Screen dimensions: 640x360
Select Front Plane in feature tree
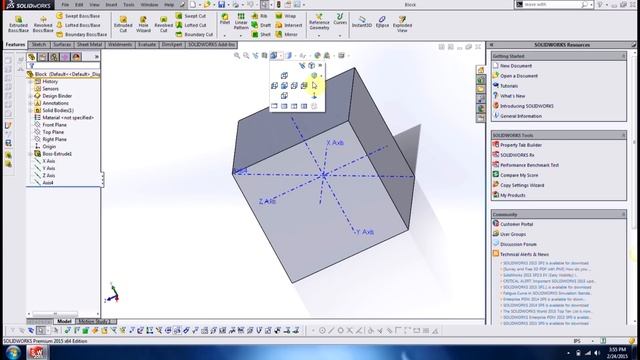[54, 125]
